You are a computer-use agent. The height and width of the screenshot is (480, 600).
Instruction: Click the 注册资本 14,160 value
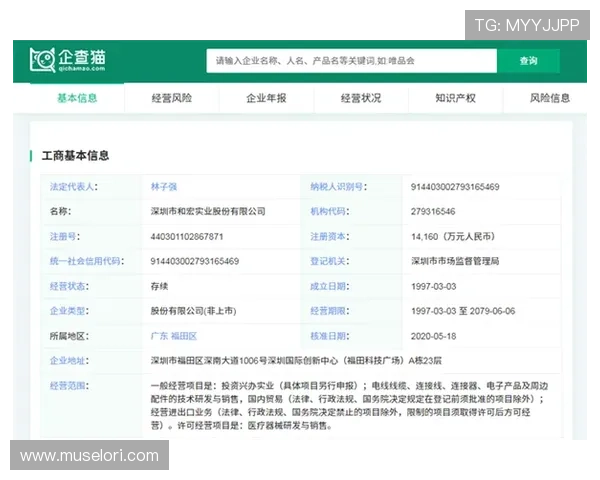[452, 237]
